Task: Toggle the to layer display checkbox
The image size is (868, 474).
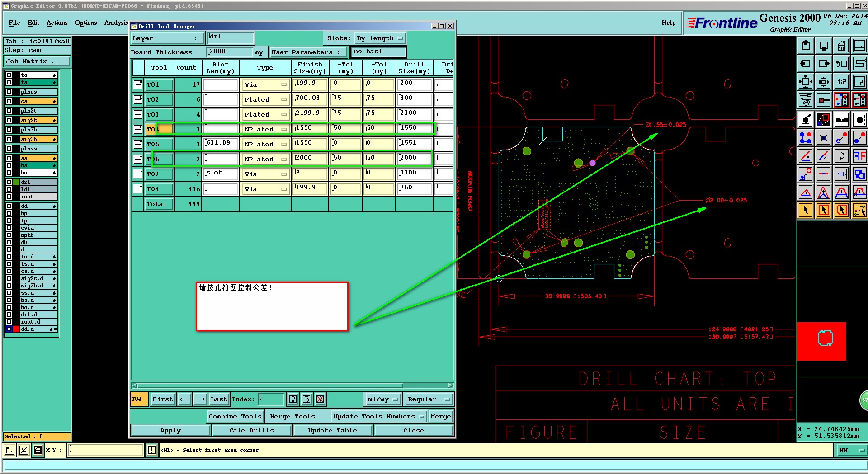Action: pyautogui.click(x=9, y=75)
